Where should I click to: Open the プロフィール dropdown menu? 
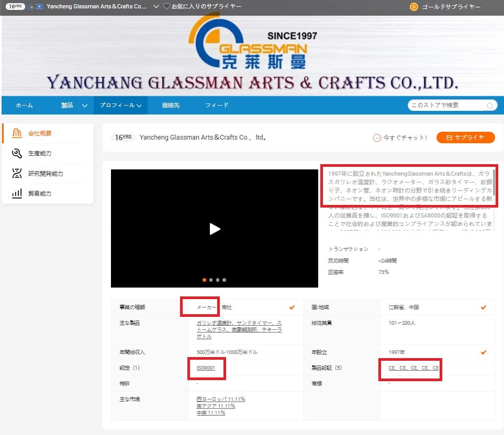coord(120,105)
